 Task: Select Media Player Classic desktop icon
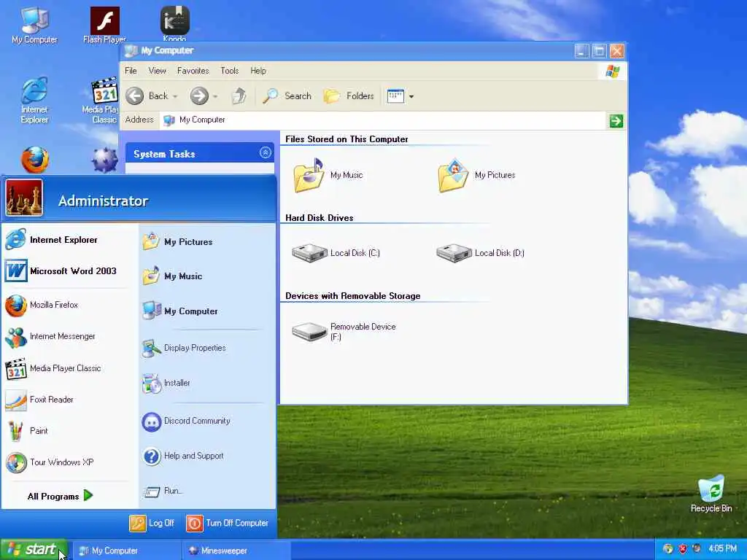101,101
